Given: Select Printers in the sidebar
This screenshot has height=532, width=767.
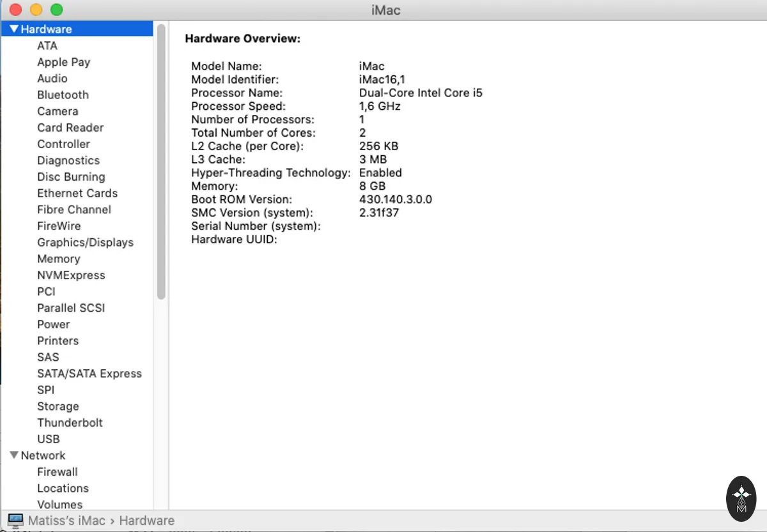Looking at the screenshot, I should (x=58, y=340).
